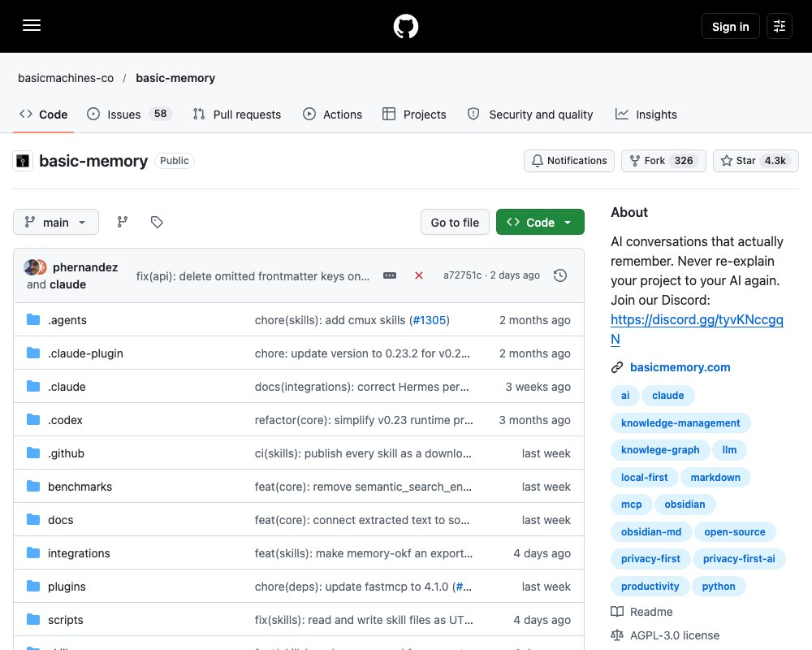Open the .codex folder
The image size is (812, 650).
pos(65,419)
